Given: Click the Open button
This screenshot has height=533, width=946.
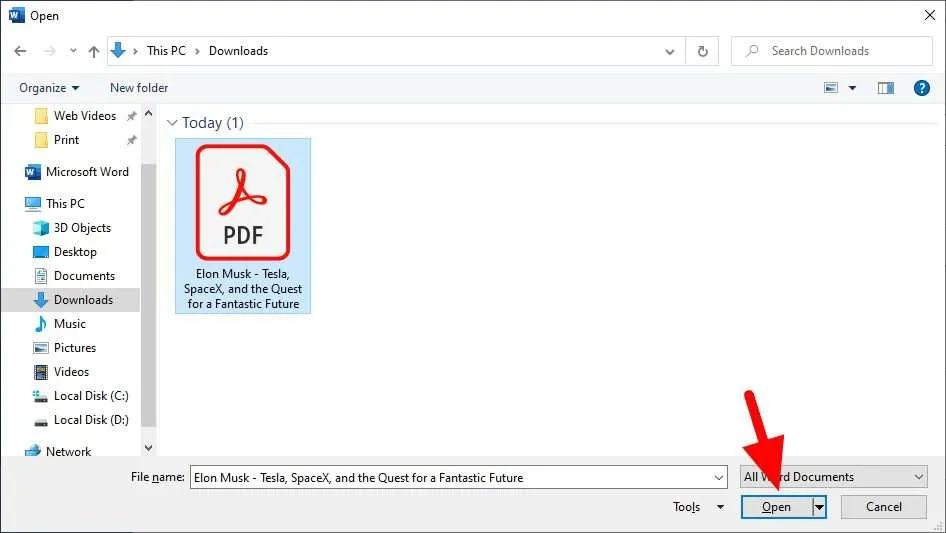Looking at the screenshot, I should (x=776, y=507).
